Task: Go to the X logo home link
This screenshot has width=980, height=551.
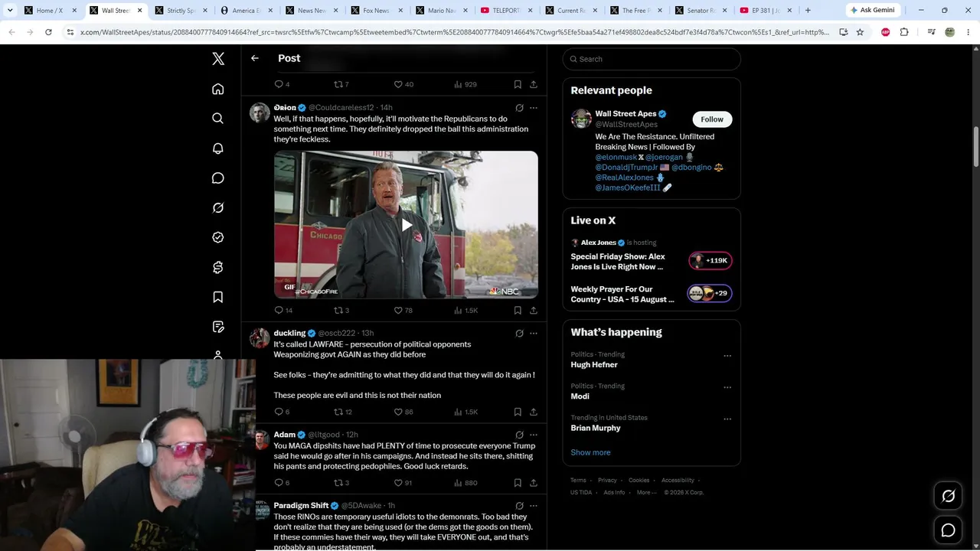Action: [x=218, y=59]
